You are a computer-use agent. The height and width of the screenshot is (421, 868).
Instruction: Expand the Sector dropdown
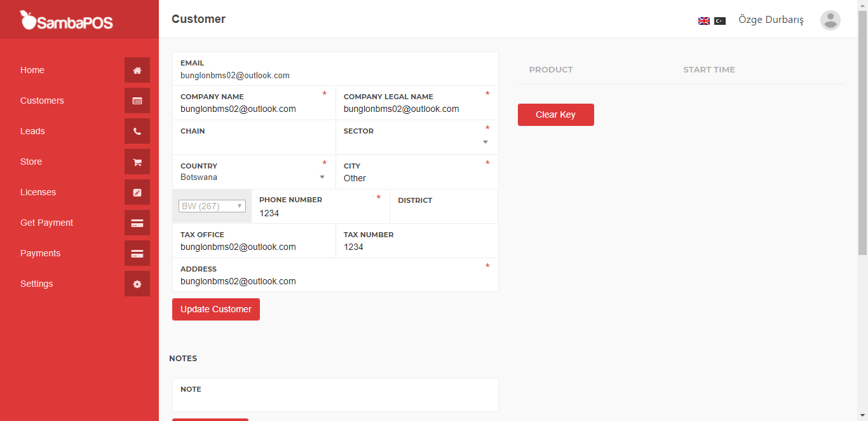click(x=485, y=142)
